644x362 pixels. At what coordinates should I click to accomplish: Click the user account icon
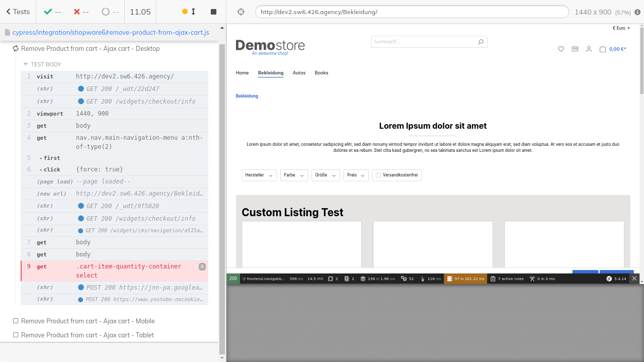[x=589, y=49]
